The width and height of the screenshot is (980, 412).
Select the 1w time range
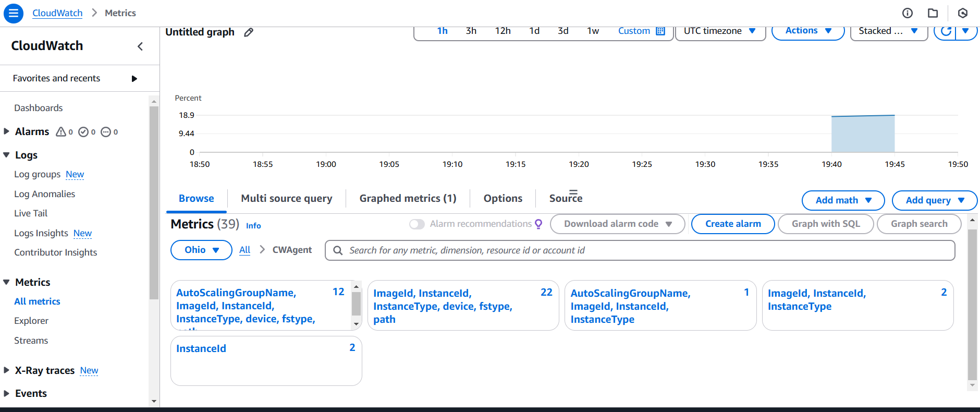[593, 31]
